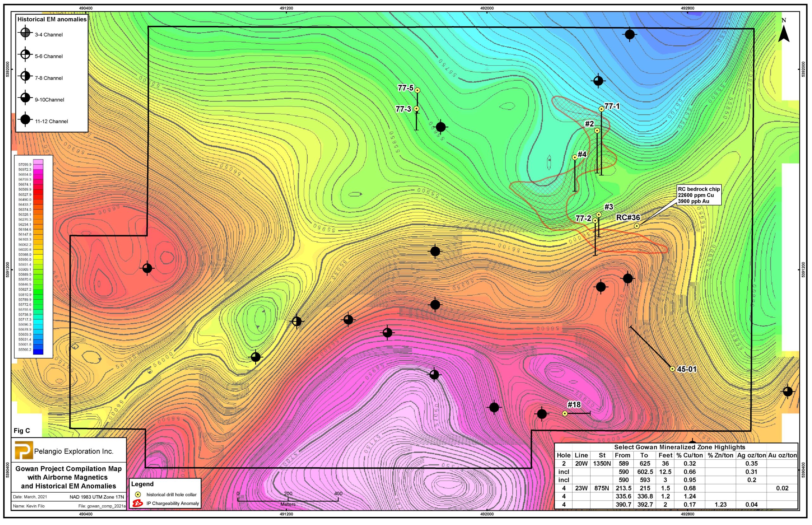The width and height of the screenshot is (812, 525).
Task: Click the bottom blue swatch in color scale
Action: click(x=38, y=352)
